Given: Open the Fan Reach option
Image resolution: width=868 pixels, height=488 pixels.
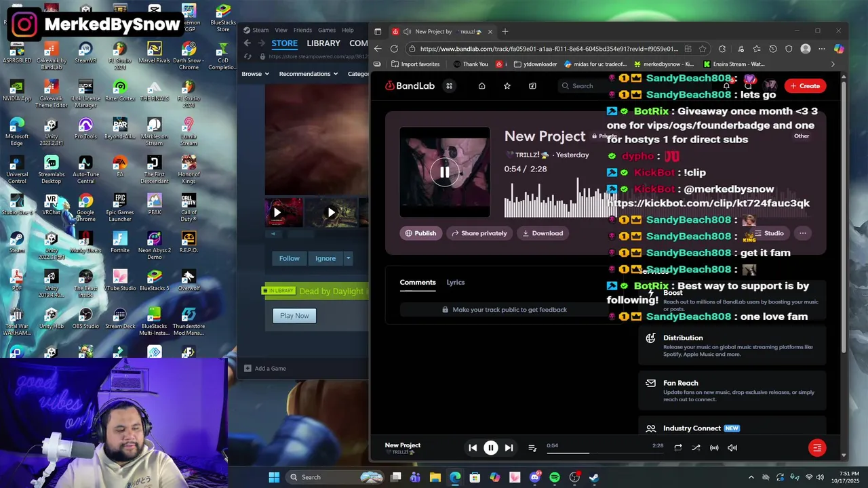Looking at the screenshot, I should [732, 391].
